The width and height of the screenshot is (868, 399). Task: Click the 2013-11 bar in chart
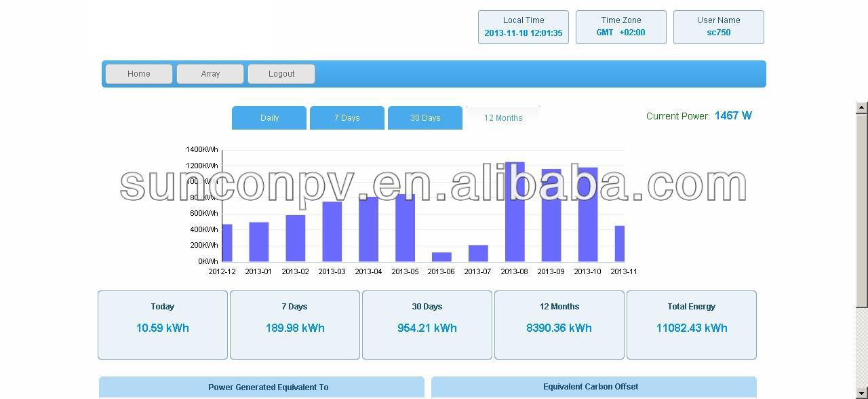tap(620, 244)
